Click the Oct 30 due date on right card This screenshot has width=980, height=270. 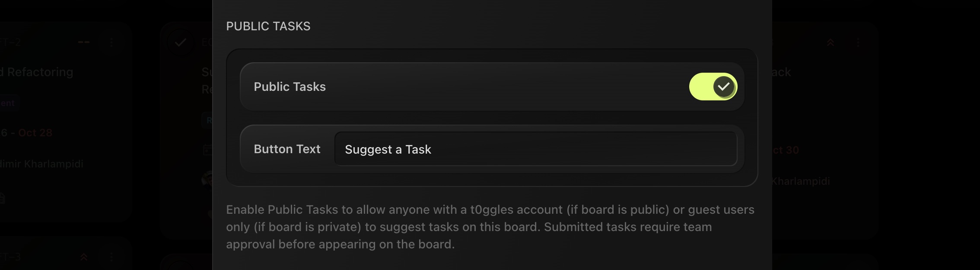point(786,150)
